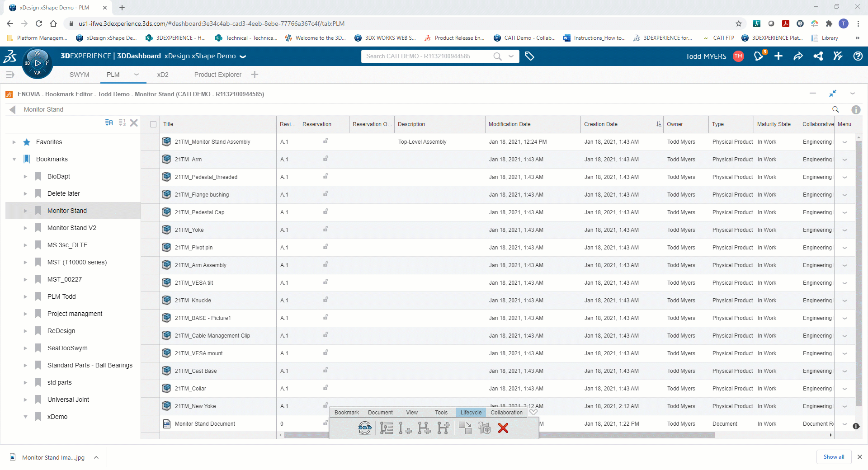Viewport: 868px width, 470px height.
Task: Toggle reservation lock for 21TM_Monitor Stand Assembly
Action: coord(325,141)
